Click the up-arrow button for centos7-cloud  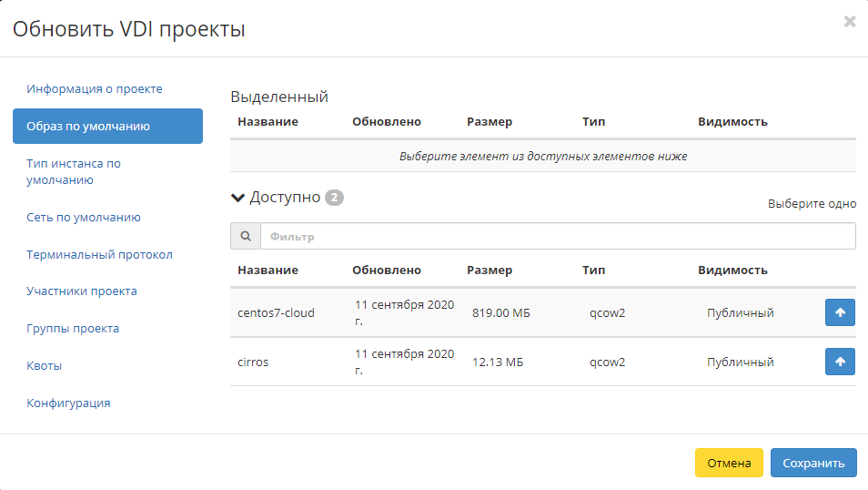pos(839,312)
